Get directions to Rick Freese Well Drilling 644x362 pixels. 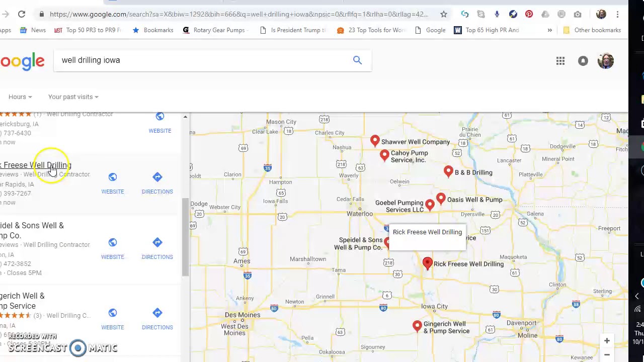(x=157, y=183)
